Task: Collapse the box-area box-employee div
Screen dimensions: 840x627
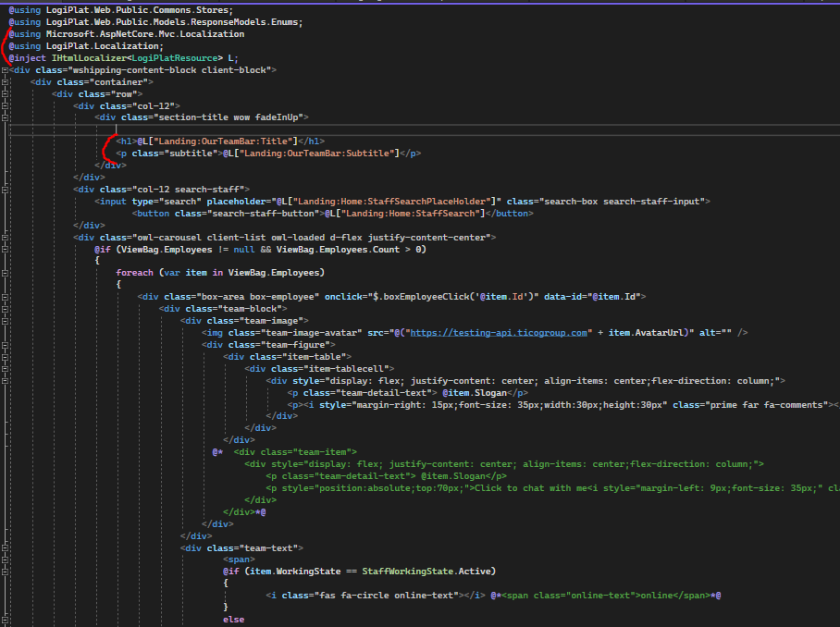Action: point(5,297)
